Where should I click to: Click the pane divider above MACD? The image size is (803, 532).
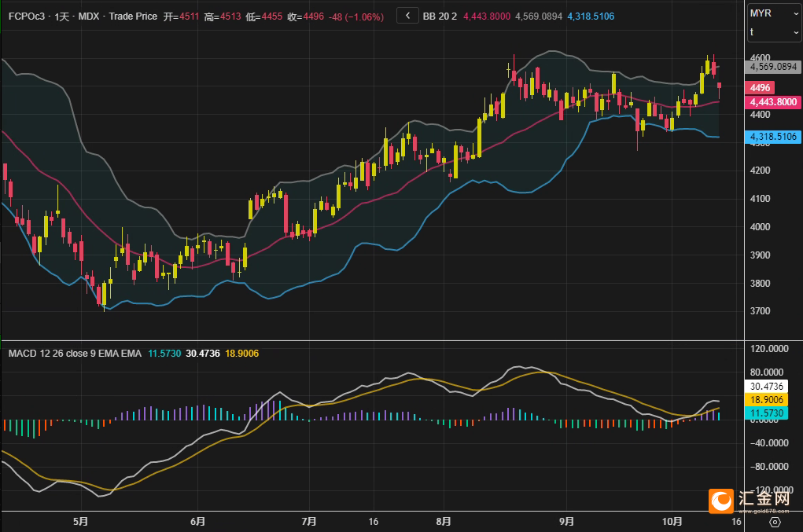pos(371,341)
